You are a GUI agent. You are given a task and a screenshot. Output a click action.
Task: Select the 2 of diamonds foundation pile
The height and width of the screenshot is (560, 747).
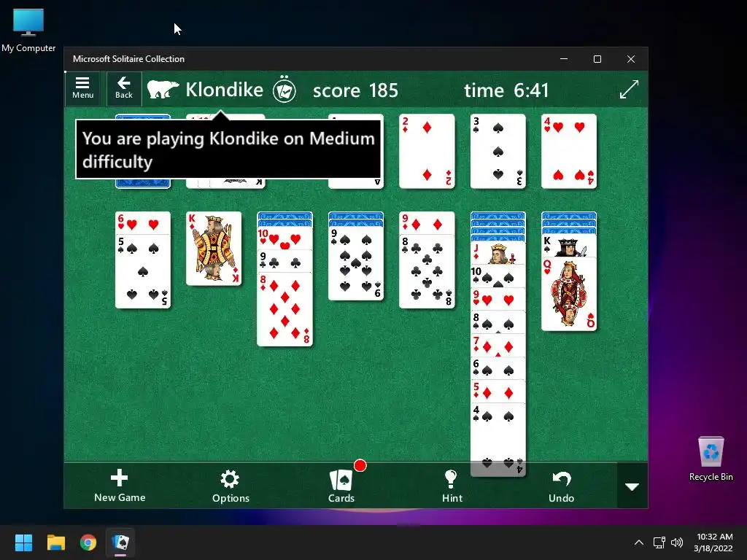coord(427,152)
